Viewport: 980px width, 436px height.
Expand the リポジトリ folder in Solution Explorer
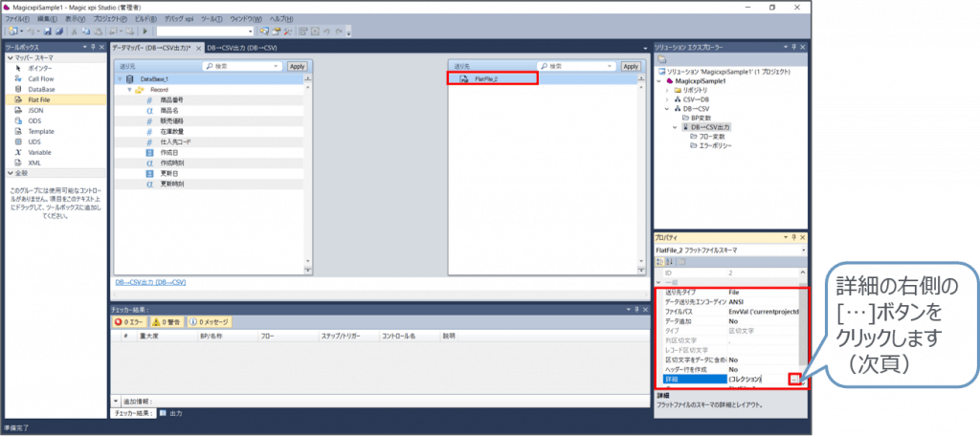coord(667,89)
